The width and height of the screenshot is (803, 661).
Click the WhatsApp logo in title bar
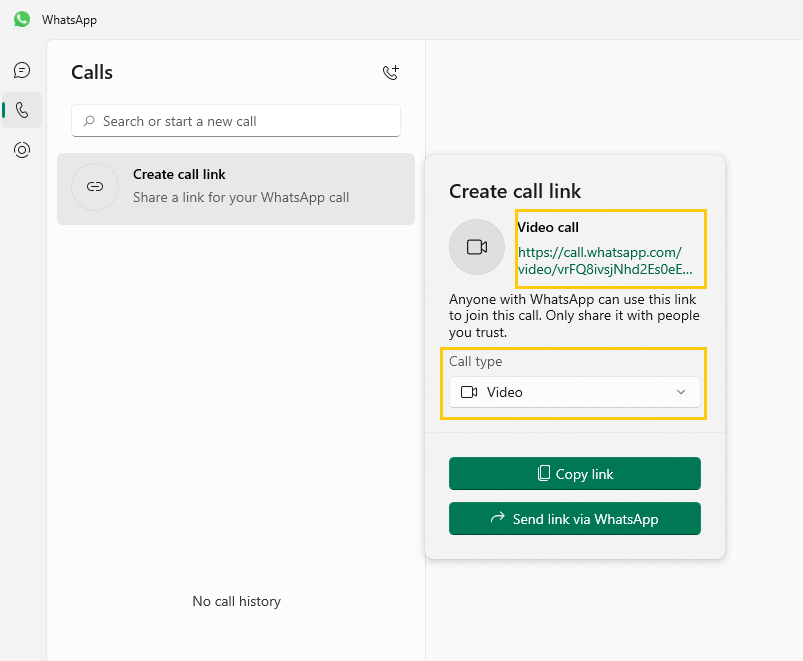point(22,19)
